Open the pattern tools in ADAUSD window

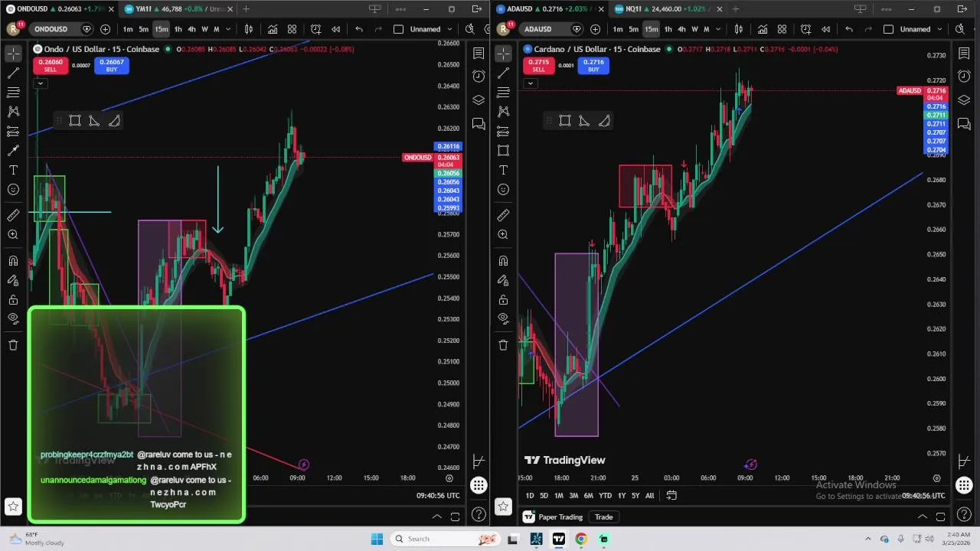503,112
